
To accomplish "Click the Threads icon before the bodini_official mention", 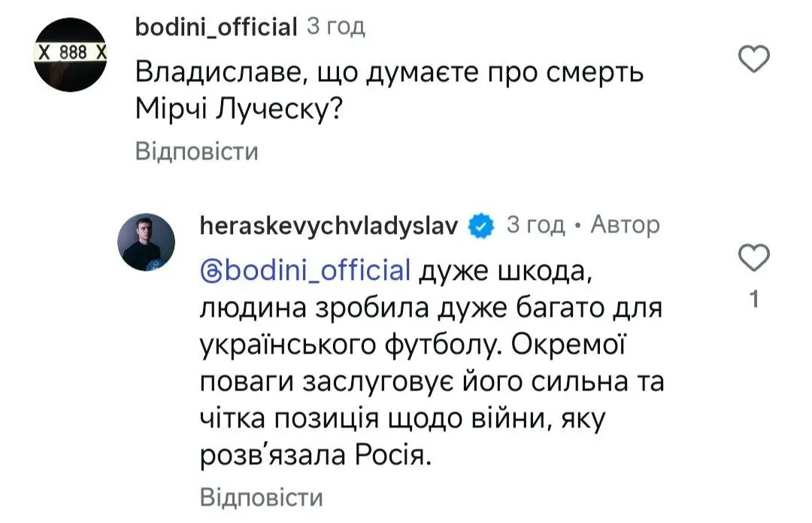I will tap(211, 272).
